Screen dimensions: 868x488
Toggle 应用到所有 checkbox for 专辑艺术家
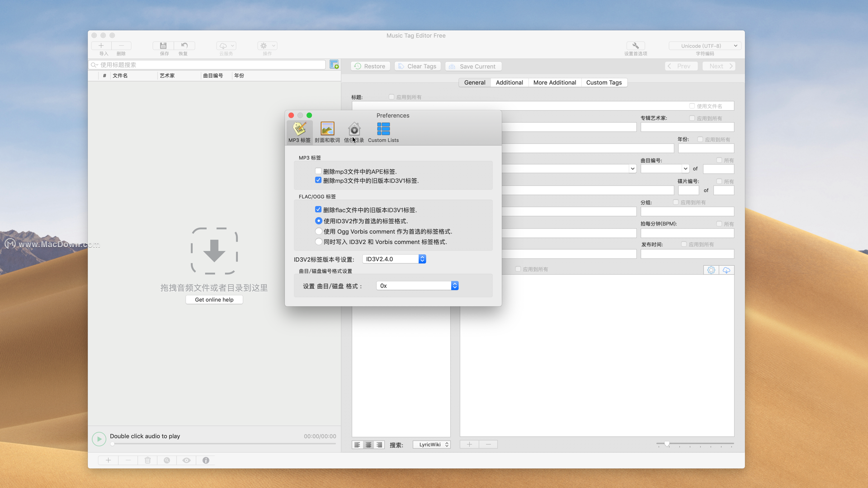(x=692, y=118)
